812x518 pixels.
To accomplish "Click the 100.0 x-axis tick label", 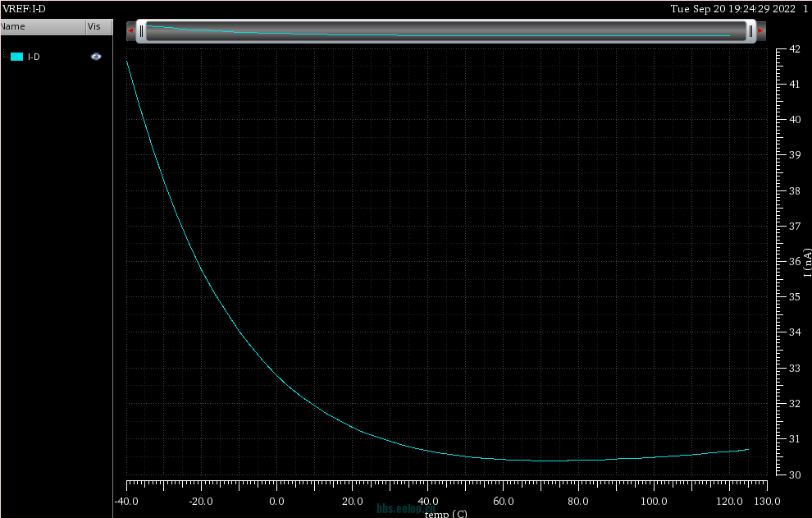I will point(654,502).
